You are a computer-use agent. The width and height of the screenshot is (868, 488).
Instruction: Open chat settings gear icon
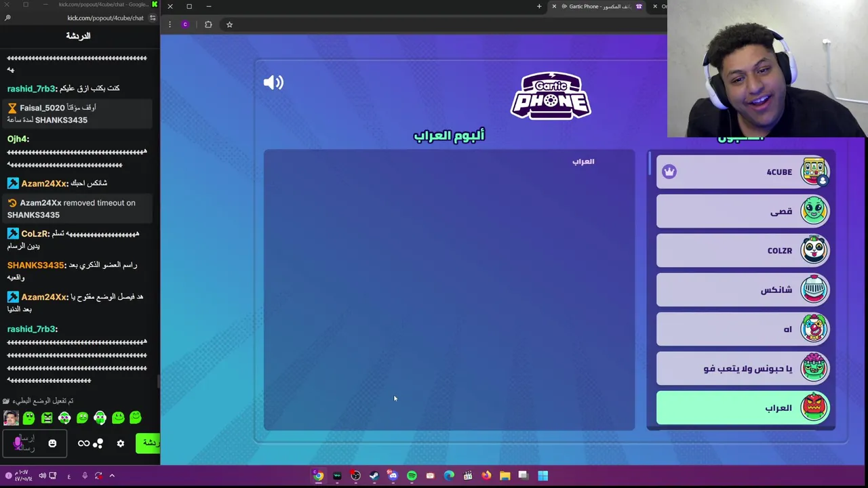121,443
